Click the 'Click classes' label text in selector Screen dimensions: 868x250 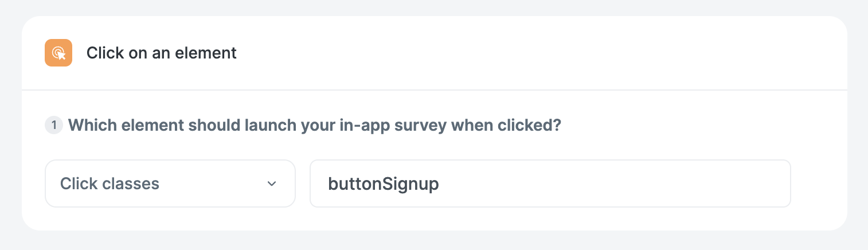(x=110, y=183)
